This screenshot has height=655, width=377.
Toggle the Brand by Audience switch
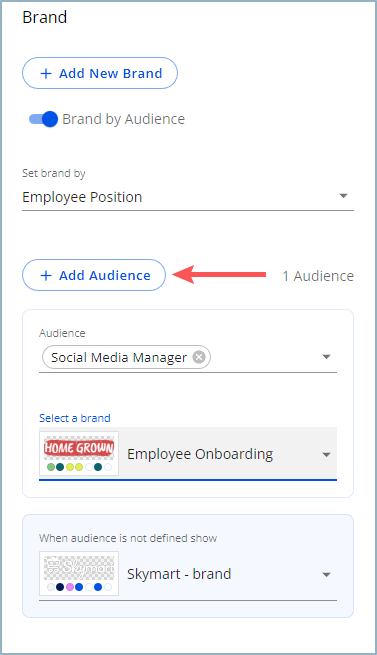point(43,119)
